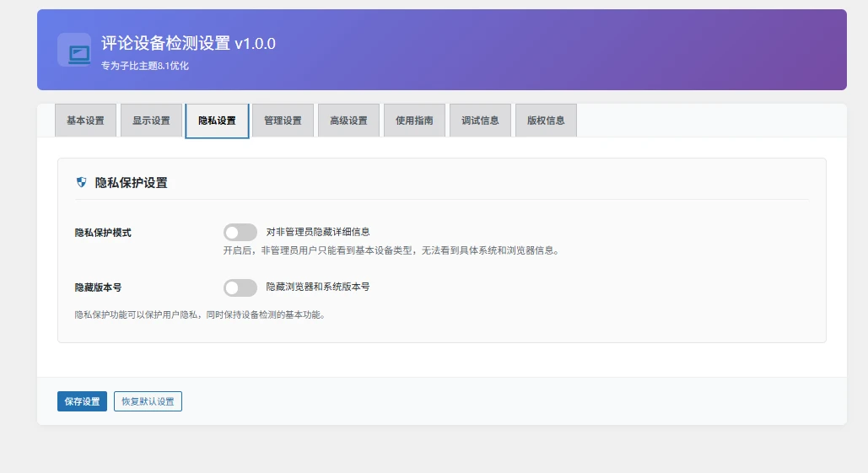Viewport: 868px width, 473px height.
Task: Click the 对非管理员隐藏详细信息 toggle label
Action: pos(318,231)
